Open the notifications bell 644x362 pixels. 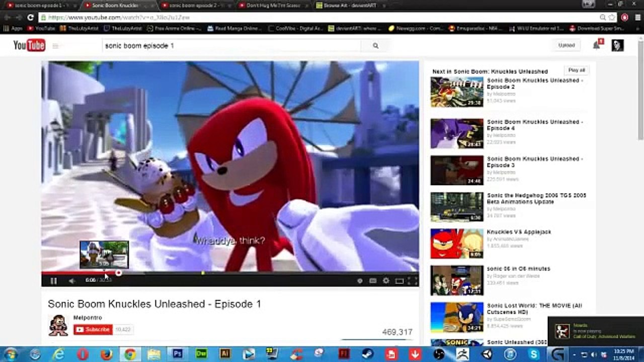point(597,45)
